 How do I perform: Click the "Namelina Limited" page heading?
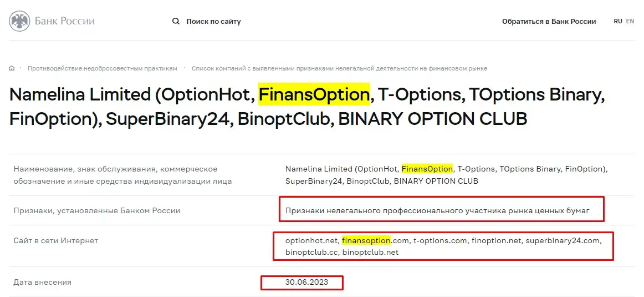[80, 95]
